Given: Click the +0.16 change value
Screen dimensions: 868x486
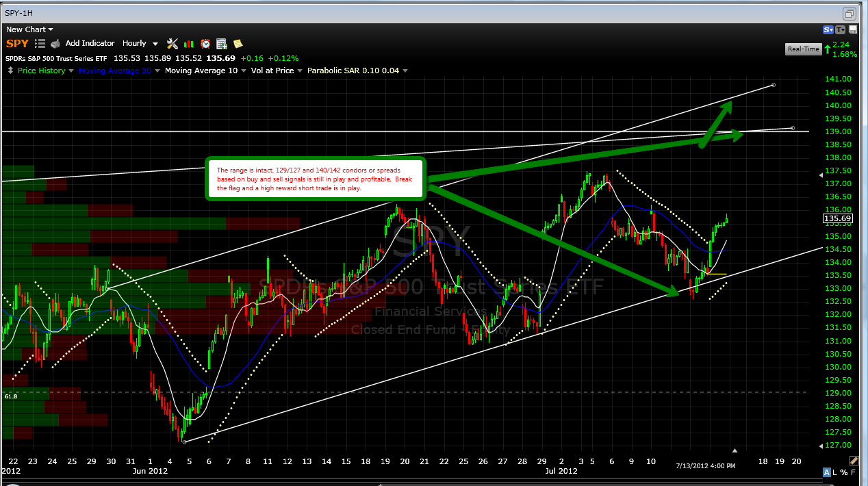Looking at the screenshot, I should pos(251,58).
